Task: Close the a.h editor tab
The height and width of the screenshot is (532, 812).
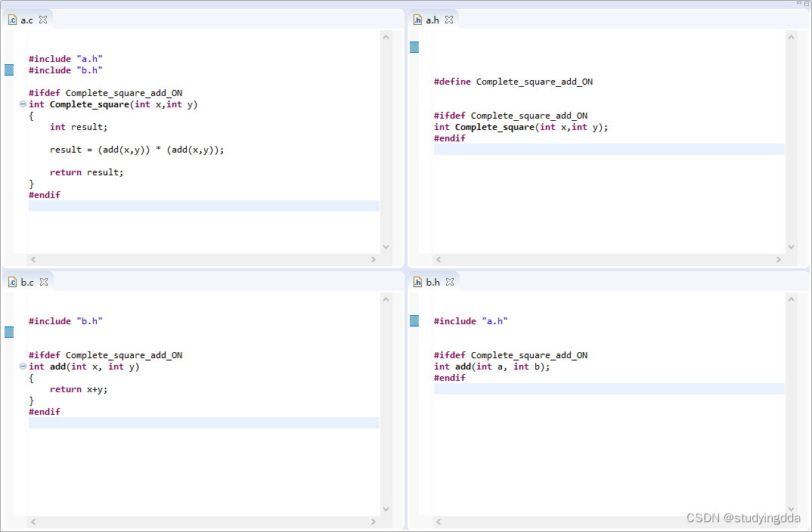Action: (449, 20)
